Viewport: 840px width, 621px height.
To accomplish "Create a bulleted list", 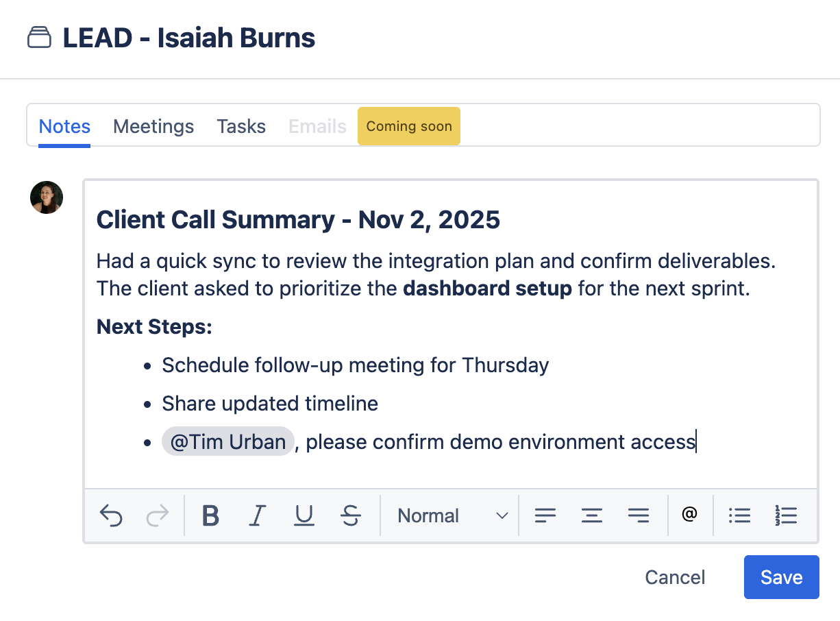I will [x=740, y=515].
